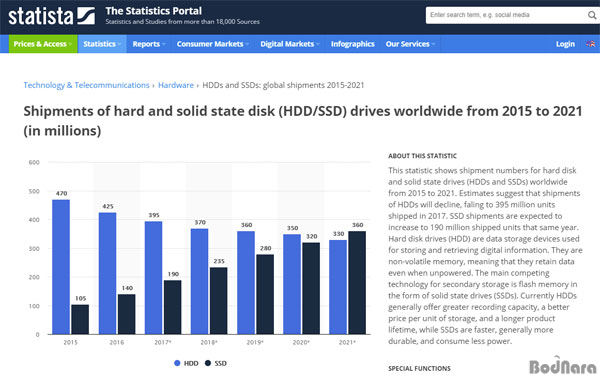Open the Digital Markets menu
Viewport: 600px width, 377px height.
(x=290, y=44)
